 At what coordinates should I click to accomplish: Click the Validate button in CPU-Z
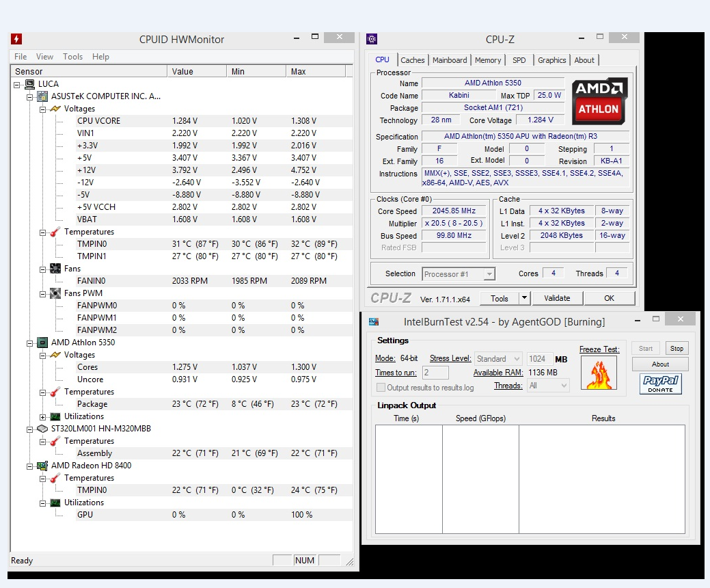(x=557, y=298)
